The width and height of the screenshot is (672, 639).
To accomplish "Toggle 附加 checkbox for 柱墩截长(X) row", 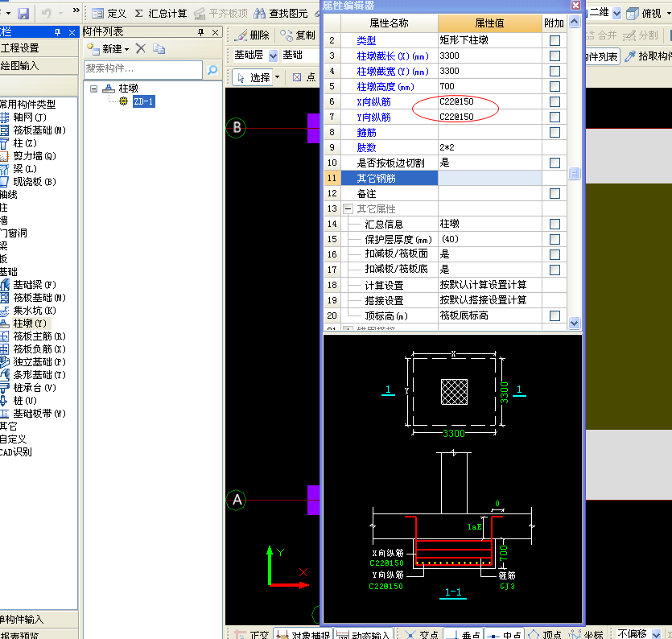I will pos(555,56).
